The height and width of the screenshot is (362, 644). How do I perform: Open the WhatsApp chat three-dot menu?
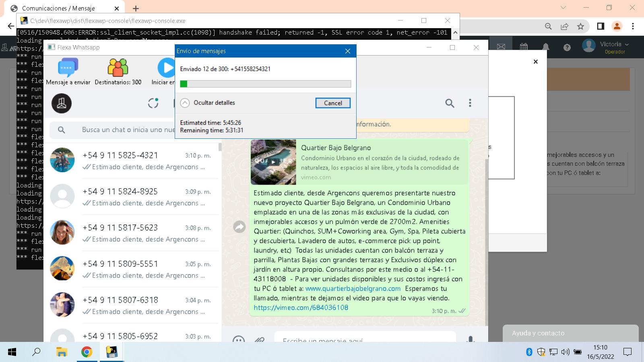click(x=470, y=103)
